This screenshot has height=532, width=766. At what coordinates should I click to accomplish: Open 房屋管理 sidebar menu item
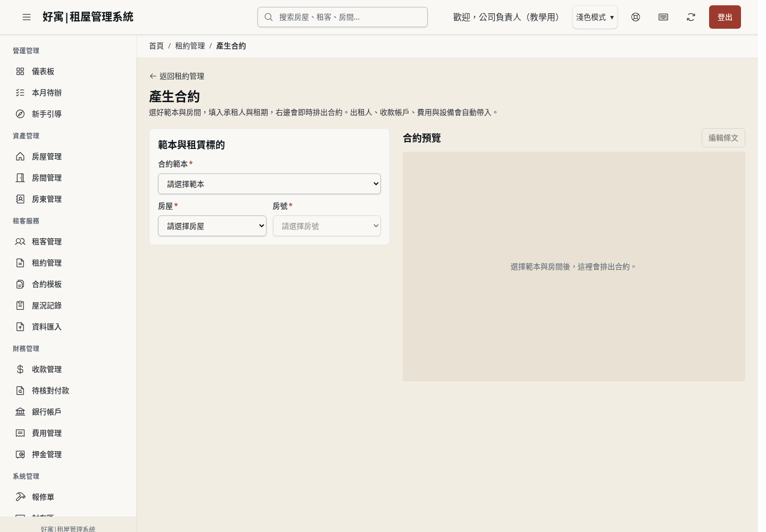pos(68,156)
